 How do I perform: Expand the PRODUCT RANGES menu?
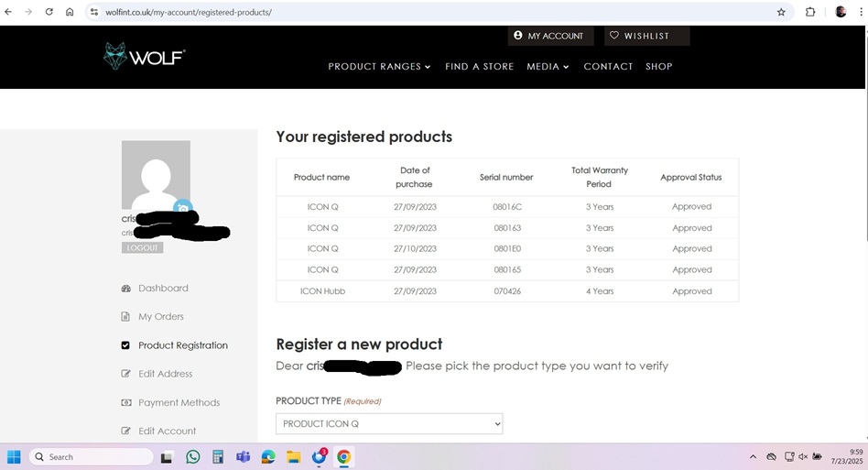pyautogui.click(x=379, y=67)
